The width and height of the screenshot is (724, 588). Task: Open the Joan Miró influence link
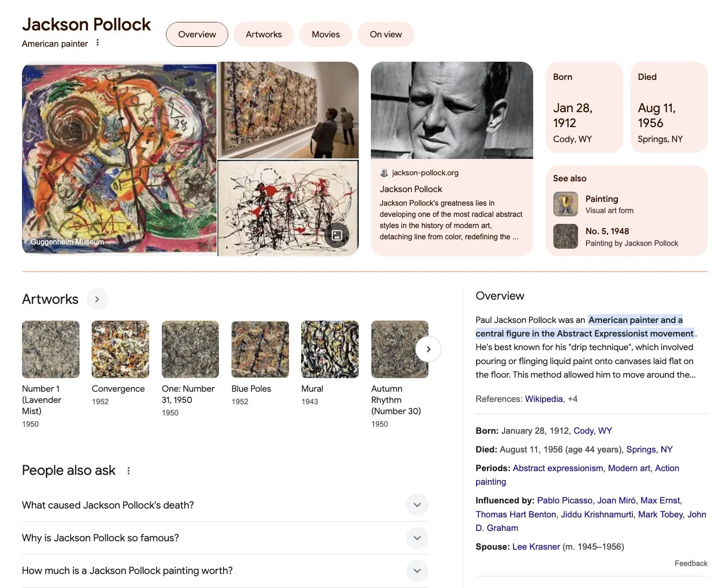(616, 501)
